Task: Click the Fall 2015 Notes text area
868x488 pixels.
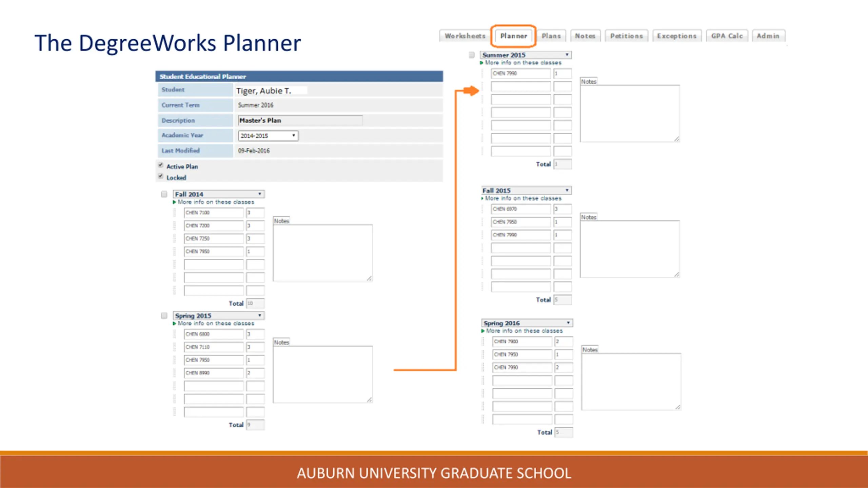Action: pyautogui.click(x=630, y=249)
